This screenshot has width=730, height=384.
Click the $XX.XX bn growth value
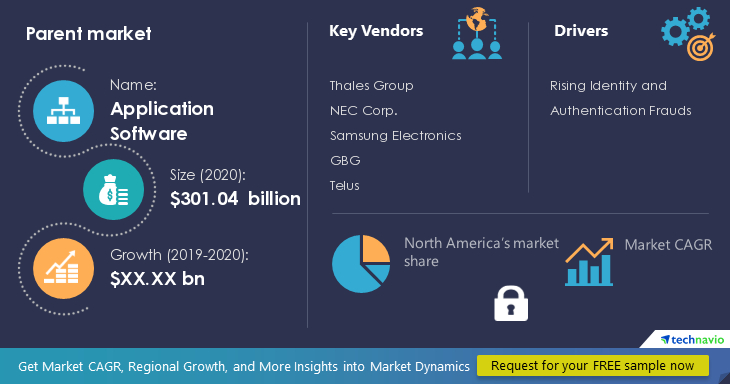pos(157,279)
